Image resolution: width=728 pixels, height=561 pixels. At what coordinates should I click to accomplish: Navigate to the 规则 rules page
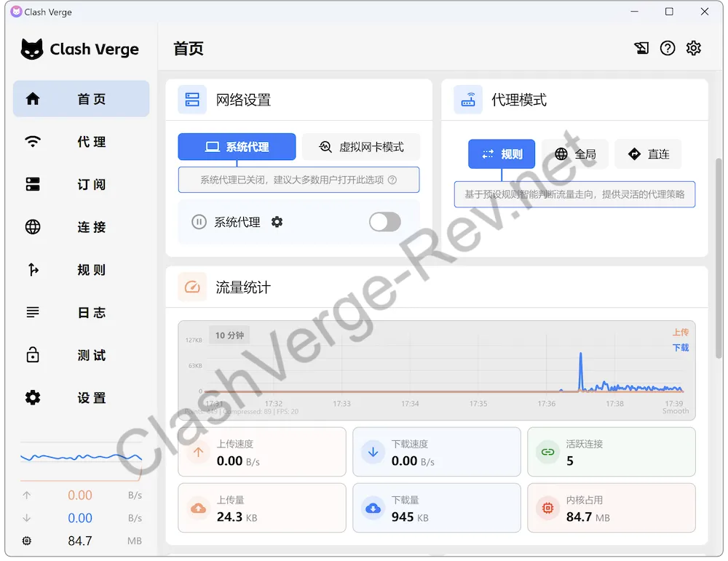(82, 270)
